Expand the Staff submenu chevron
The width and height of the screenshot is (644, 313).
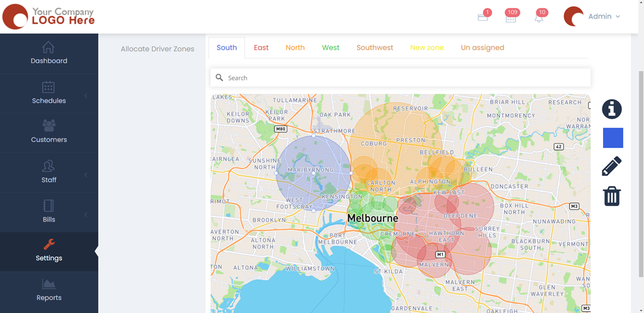tap(86, 175)
